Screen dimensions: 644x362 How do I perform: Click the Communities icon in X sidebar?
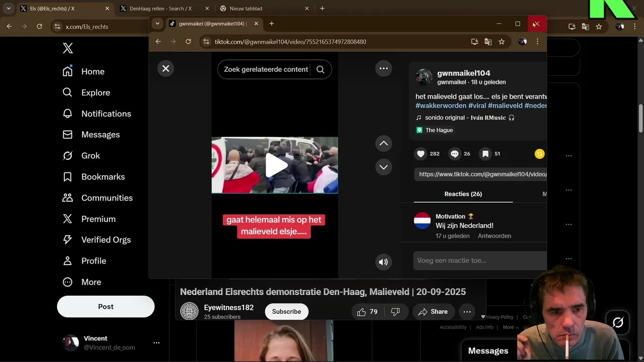pos(67,198)
